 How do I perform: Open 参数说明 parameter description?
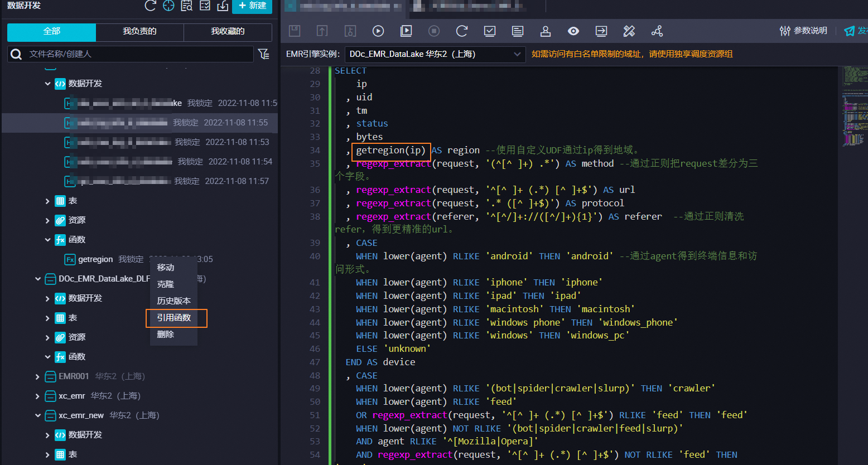(x=803, y=31)
